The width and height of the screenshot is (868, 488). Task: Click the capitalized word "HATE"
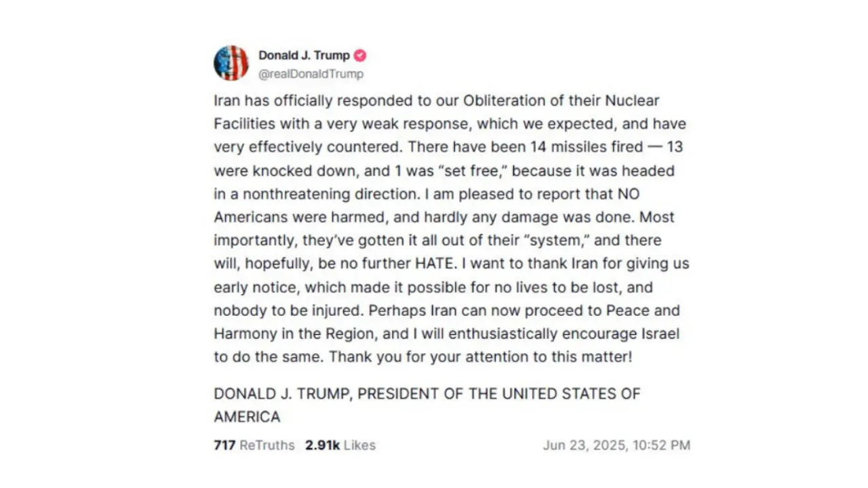point(450,264)
